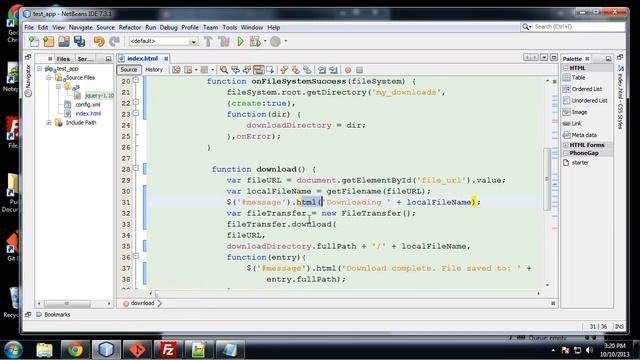
Task: Click the Next Bookmark icon
Action: tap(296, 70)
